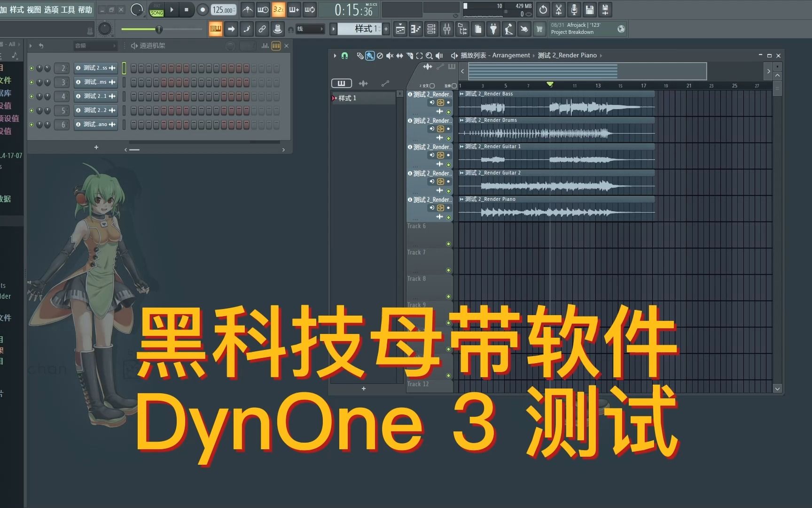Expand the Arrangement name breadcrumb arrow
The width and height of the screenshot is (812, 508).
[535, 56]
